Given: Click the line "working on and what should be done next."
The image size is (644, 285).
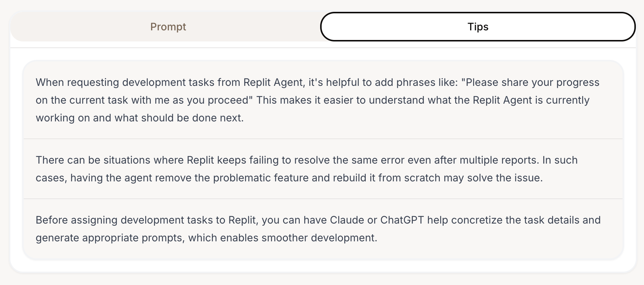Looking at the screenshot, I should 140,118.
